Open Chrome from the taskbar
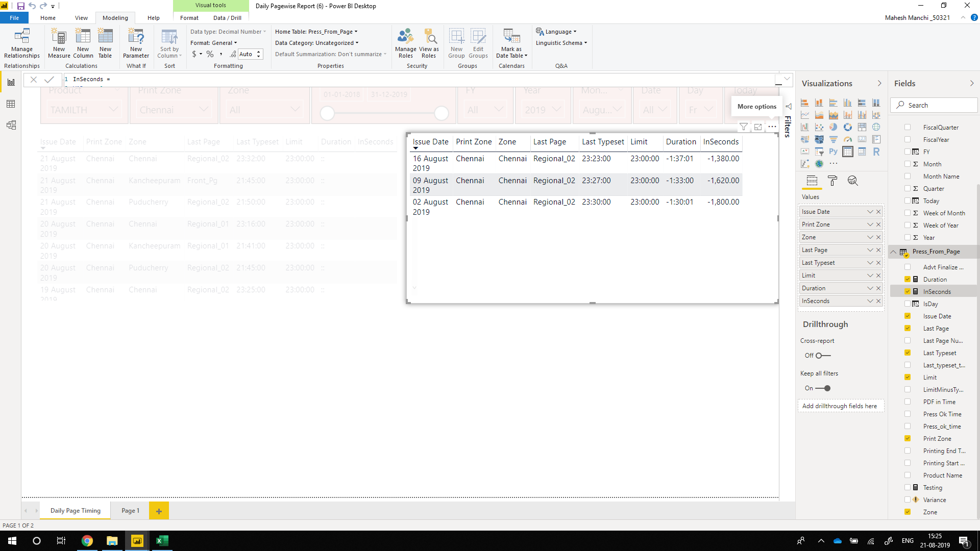Screen dimensions: 980x551 point(87,541)
